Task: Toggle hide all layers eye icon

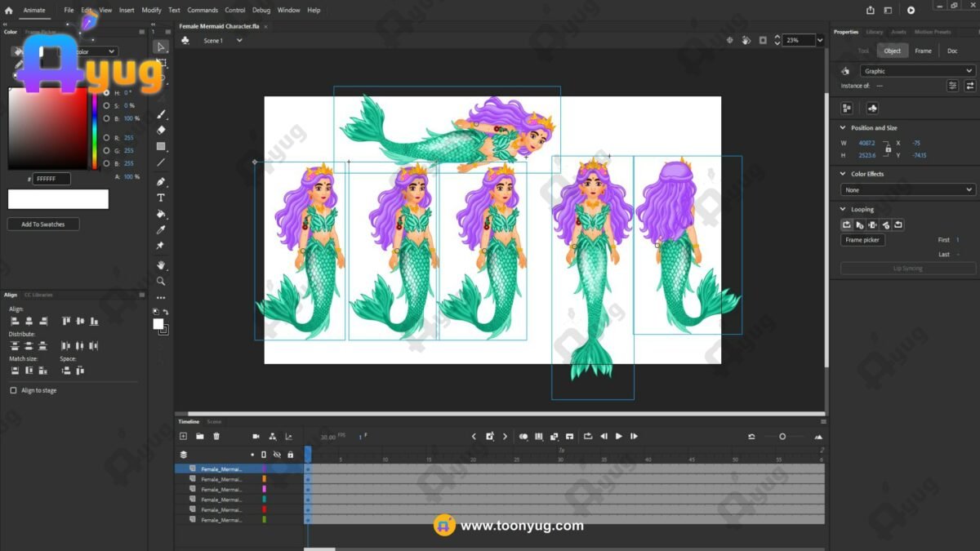Action: (277, 455)
